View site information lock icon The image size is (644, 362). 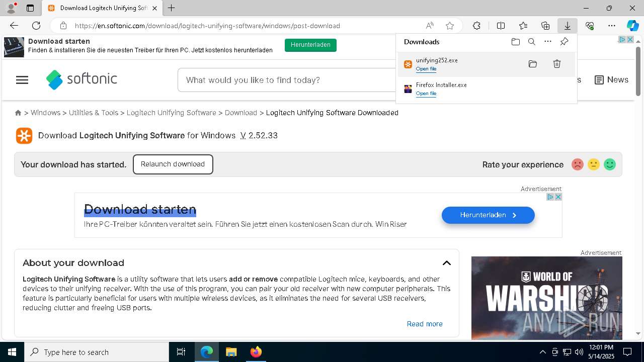pos(63,26)
